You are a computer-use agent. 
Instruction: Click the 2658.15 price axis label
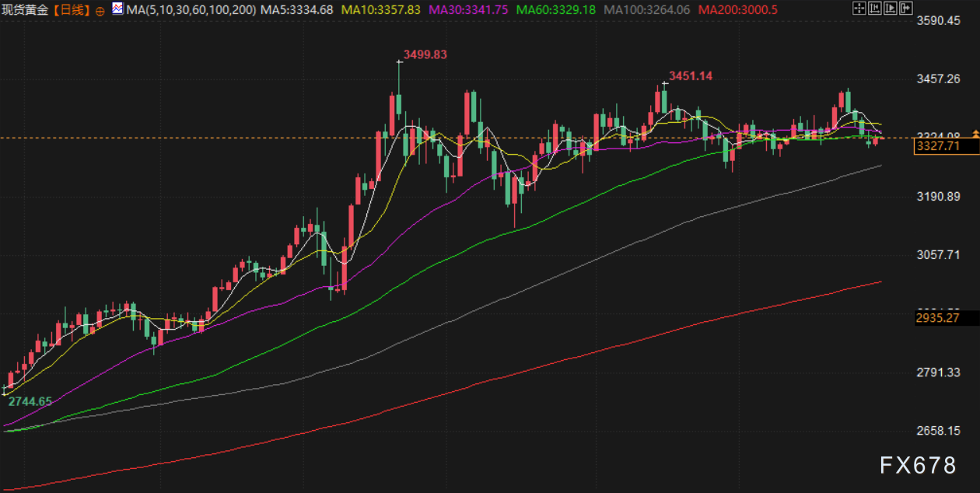coord(938,430)
